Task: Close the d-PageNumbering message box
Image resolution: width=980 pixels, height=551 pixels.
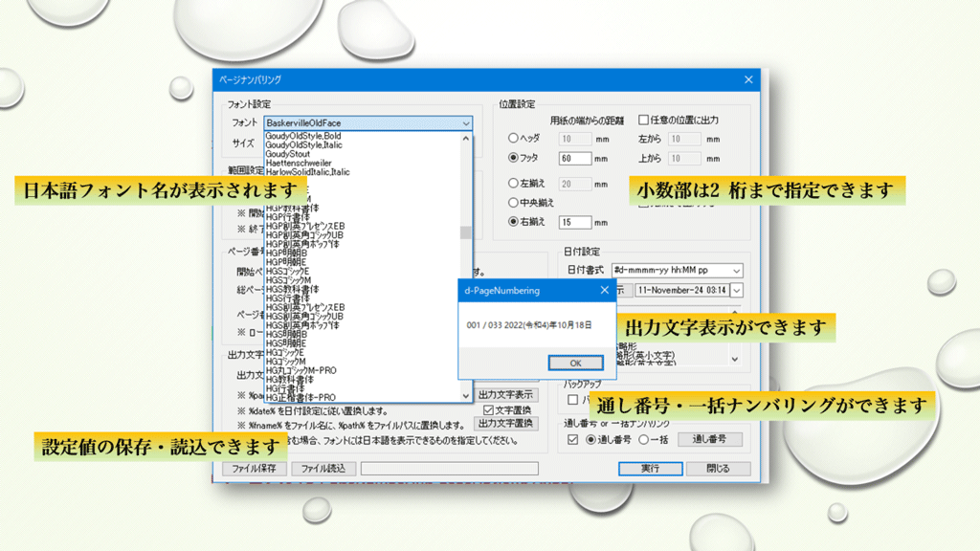Action: click(x=604, y=290)
